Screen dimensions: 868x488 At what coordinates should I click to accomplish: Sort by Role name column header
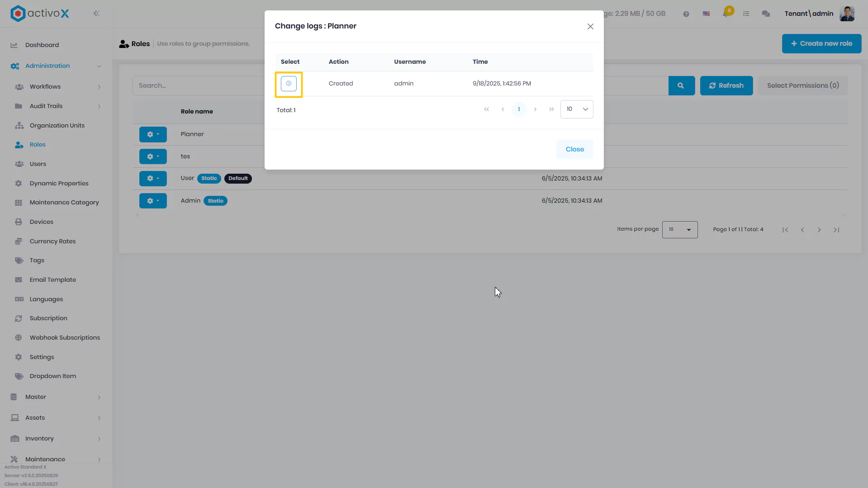(x=197, y=112)
